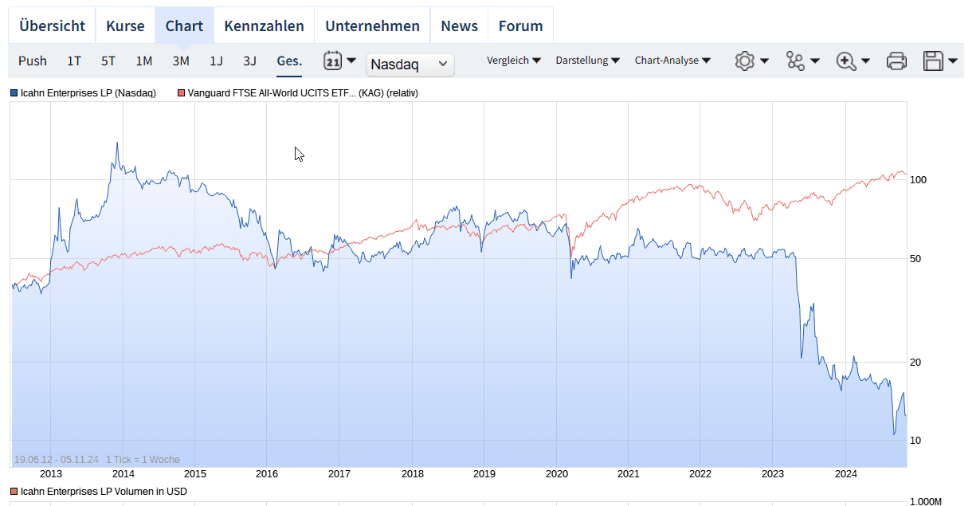The width and height of the screenshot is (980, 506).
Task: Go to the Forum tab
Action: pyautogui.click(x=520, y=25)
